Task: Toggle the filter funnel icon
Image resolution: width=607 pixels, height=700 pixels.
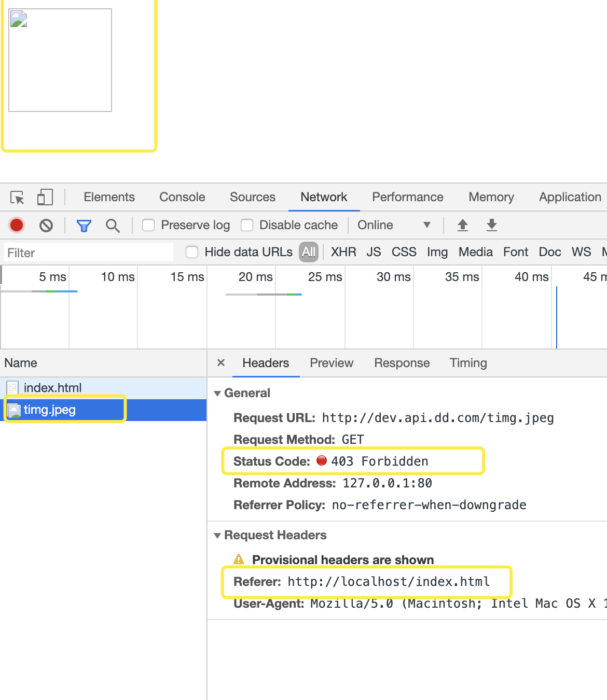Action: pyautogui.click(x=84, y=226)
